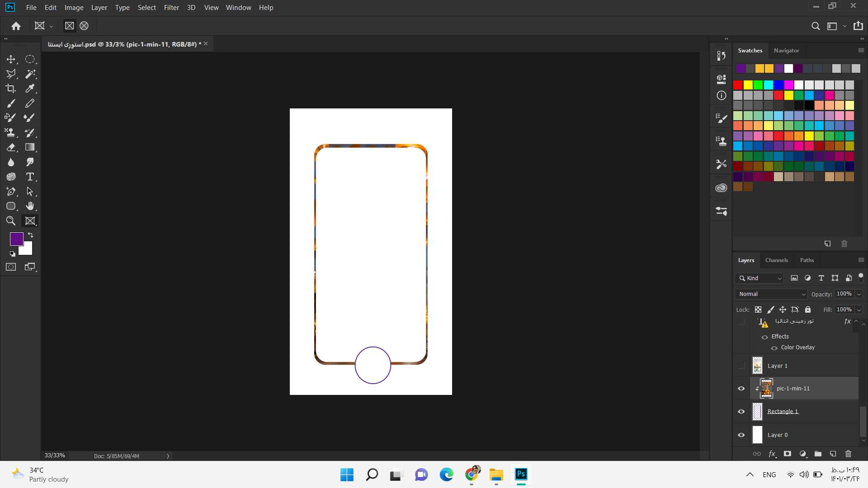Select the Eraser tool
Viewport: 868px width, 488px height.
(11, 146)
